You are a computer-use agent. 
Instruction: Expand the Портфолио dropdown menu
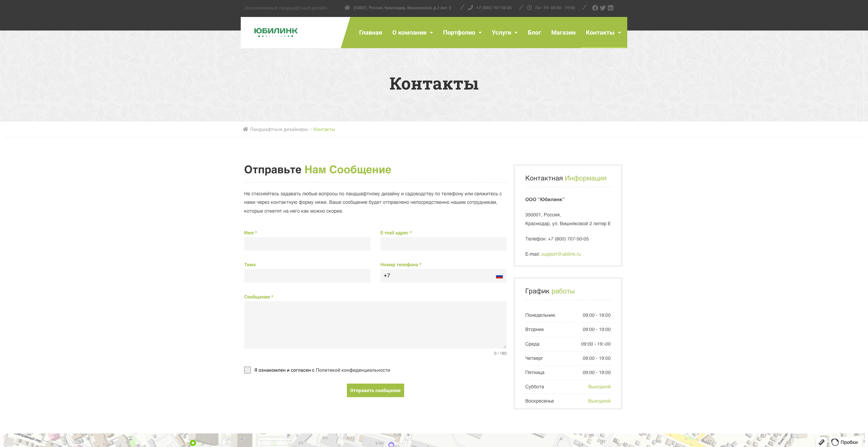(462, 33)
